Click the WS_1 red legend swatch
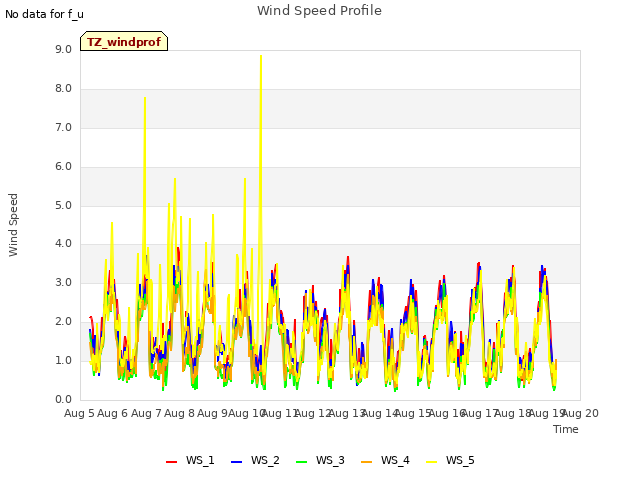 171,461
